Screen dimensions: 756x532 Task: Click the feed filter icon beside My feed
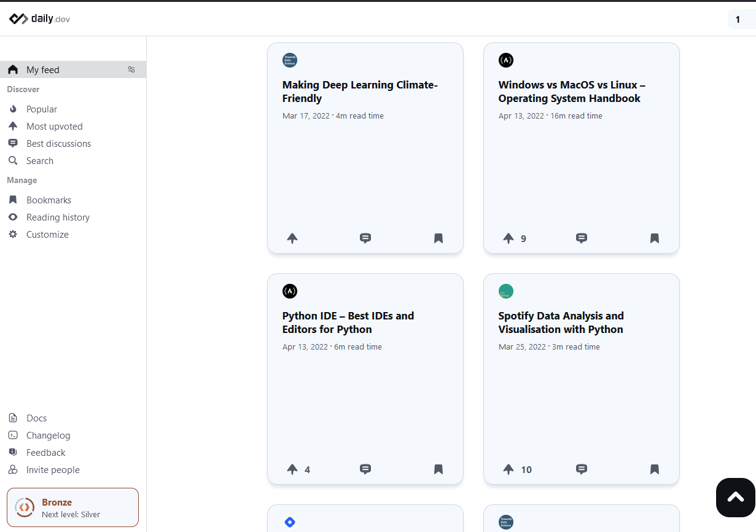[x=131, y=69]
